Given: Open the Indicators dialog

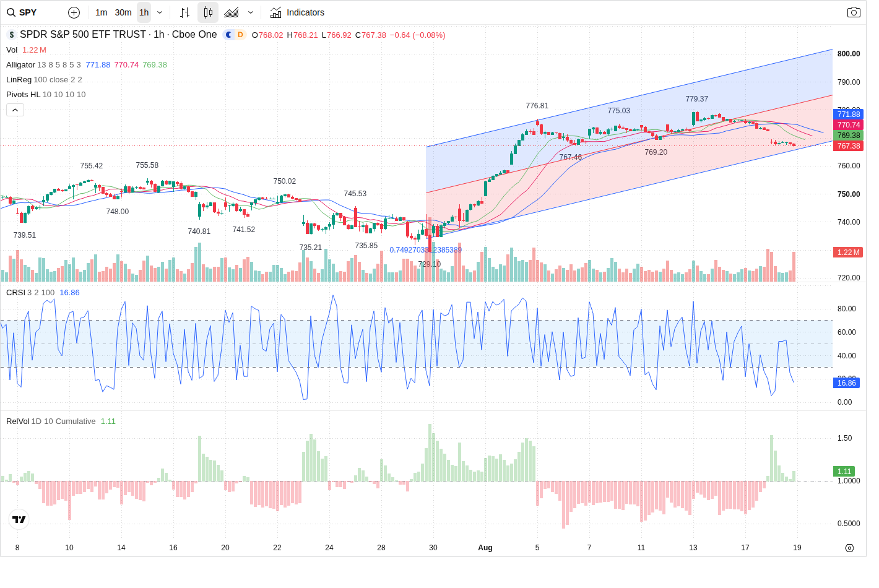Looking at the screenshot, I should tap(297, 12).
